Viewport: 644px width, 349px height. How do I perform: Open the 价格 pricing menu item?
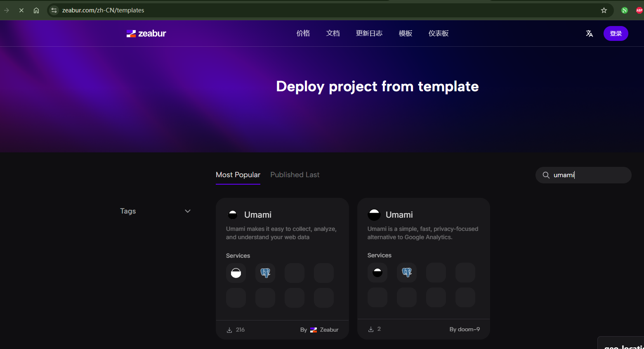click(x=303, y=33)
